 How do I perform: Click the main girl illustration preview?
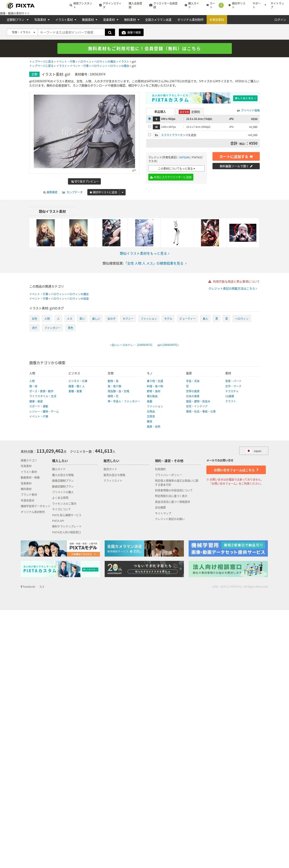click(84, 131)
